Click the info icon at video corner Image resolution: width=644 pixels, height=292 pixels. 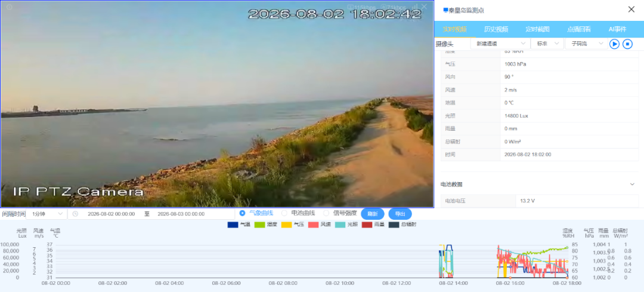tap(9, 7)
